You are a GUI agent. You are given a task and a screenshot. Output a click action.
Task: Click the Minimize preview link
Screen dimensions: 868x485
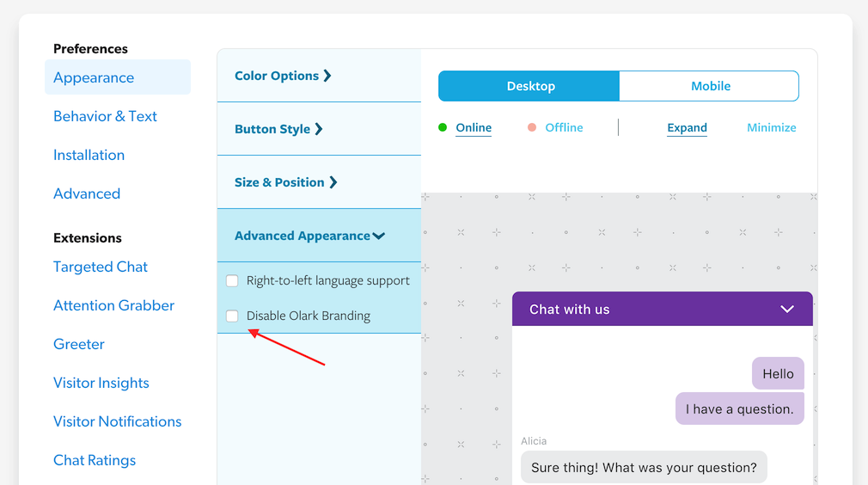pyautogui.click(x=771, y=127)
